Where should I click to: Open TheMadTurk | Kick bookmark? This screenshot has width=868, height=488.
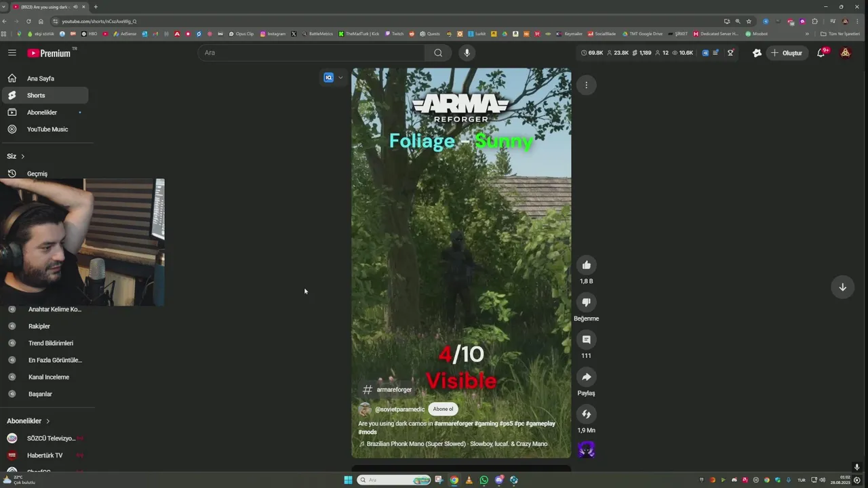click(x=359, y=33)
